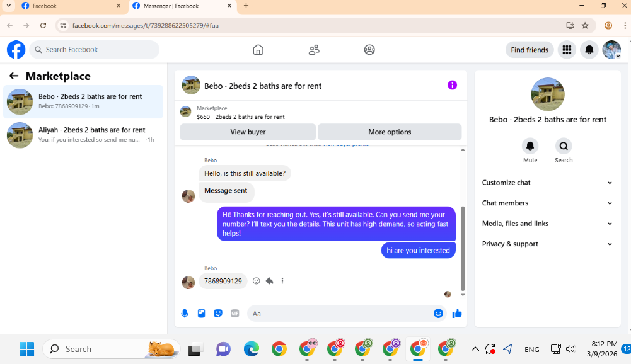Open the Facebook logo home link
Viewport: 631px width, 364px height.
(x=16, y=50)
